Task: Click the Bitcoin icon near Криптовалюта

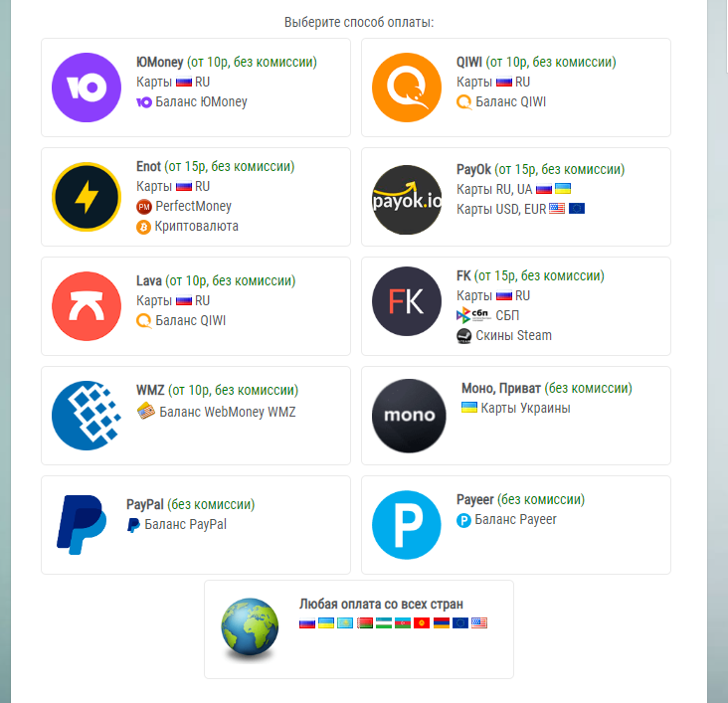Action: pyautogui.click(x=143, y=227)
